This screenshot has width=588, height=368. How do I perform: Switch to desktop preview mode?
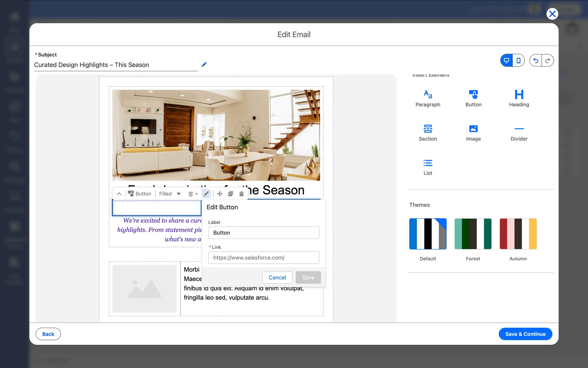click(507, 60)
